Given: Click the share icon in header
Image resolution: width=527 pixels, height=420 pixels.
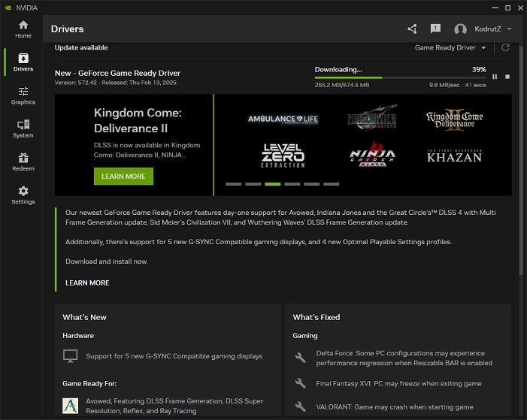Looking at the screenshot, I should pos(412,29).
